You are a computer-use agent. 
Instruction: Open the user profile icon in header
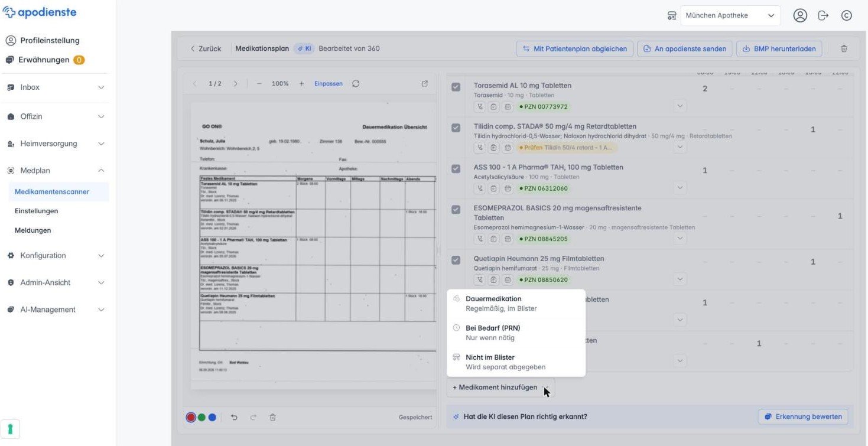(x=800, y=15)
